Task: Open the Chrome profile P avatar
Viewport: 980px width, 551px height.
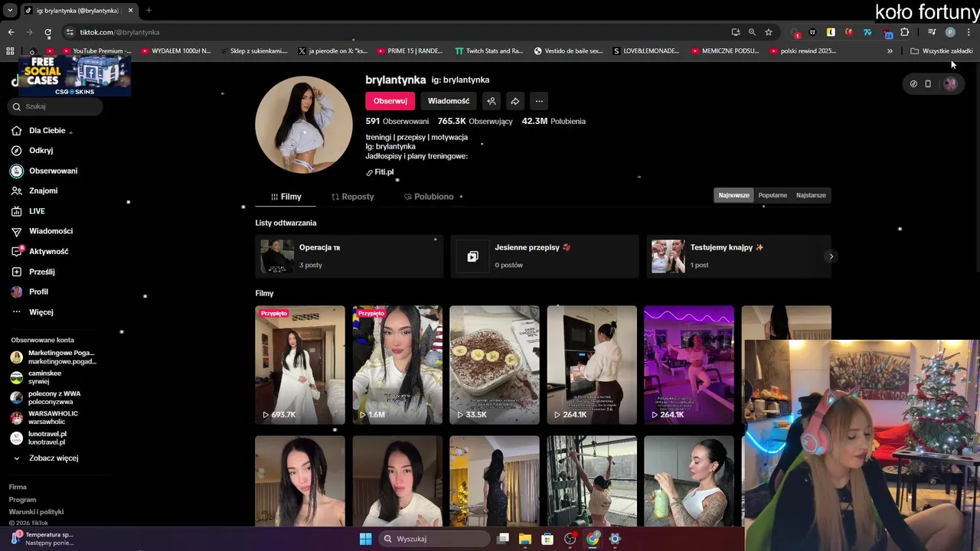Action: (x=950, y=32)
